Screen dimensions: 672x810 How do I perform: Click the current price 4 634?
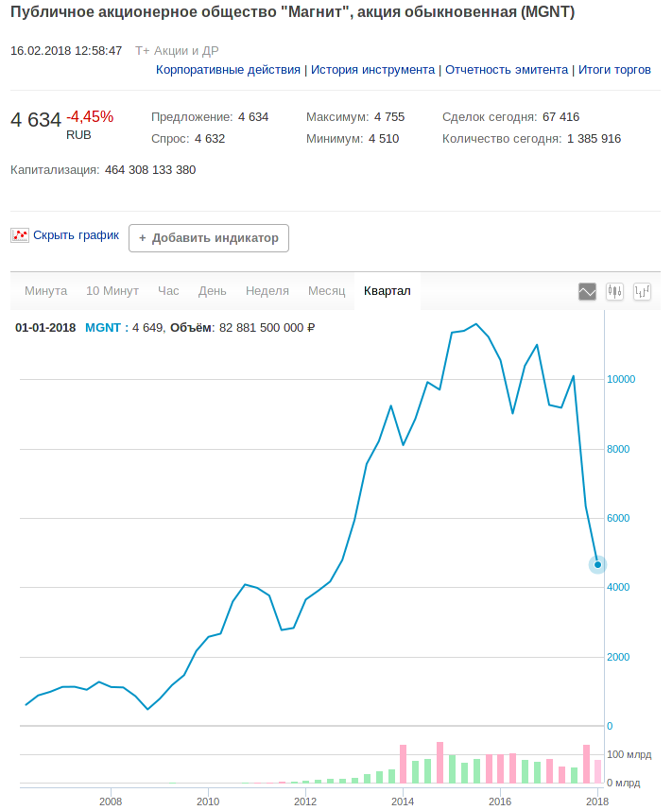[36, 120]
